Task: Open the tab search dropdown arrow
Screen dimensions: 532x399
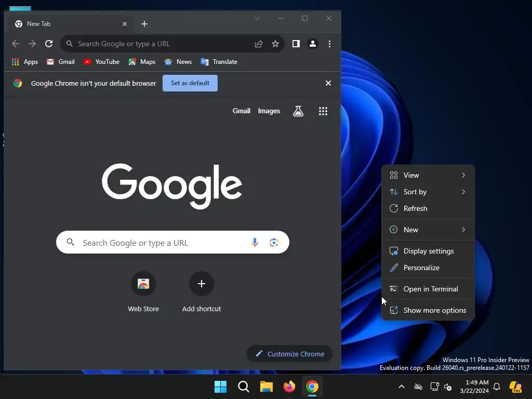Action: point(257,18)
